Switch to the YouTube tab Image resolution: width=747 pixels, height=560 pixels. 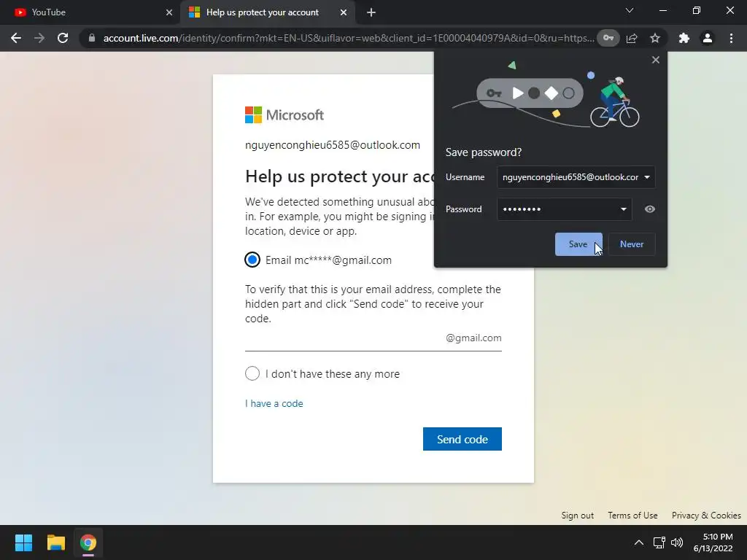coord(90,12)
